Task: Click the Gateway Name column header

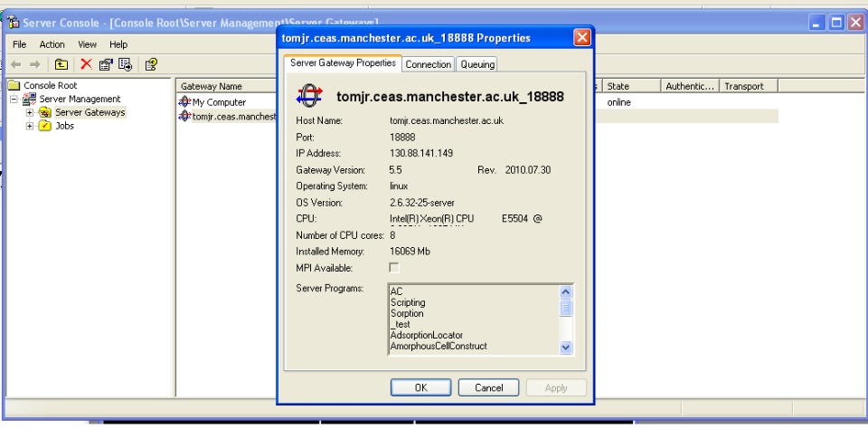Action: click(x=227, y=87)
